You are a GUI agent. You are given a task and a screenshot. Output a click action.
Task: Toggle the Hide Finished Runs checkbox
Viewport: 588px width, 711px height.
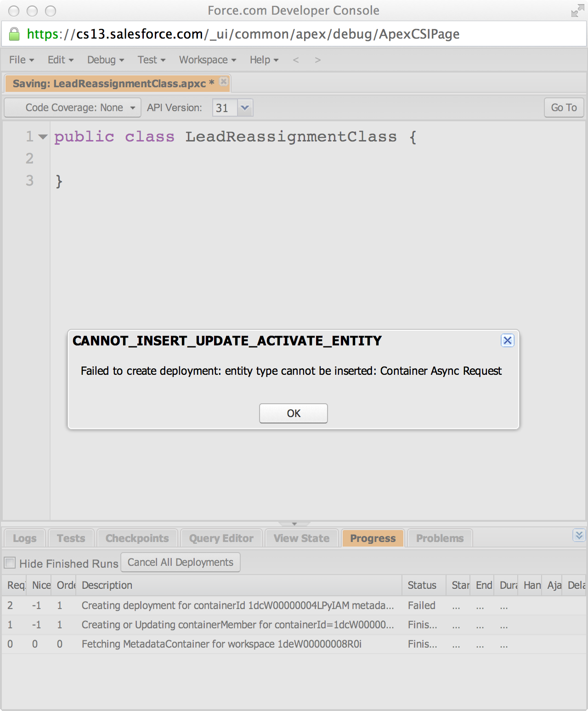(10, 563)
